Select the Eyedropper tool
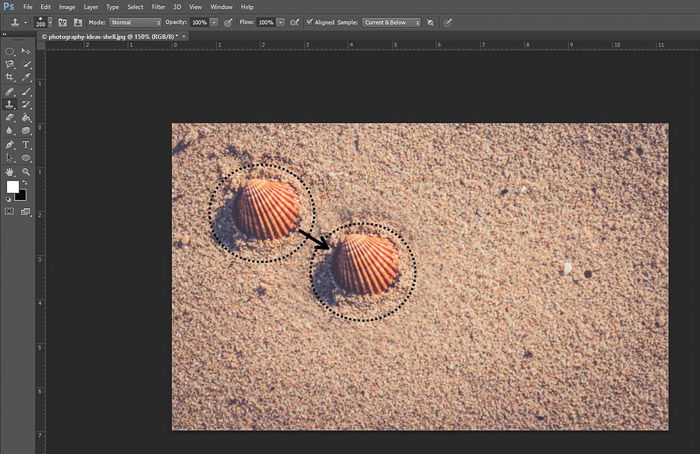This screenshot has width=700, height=454. 26,77
